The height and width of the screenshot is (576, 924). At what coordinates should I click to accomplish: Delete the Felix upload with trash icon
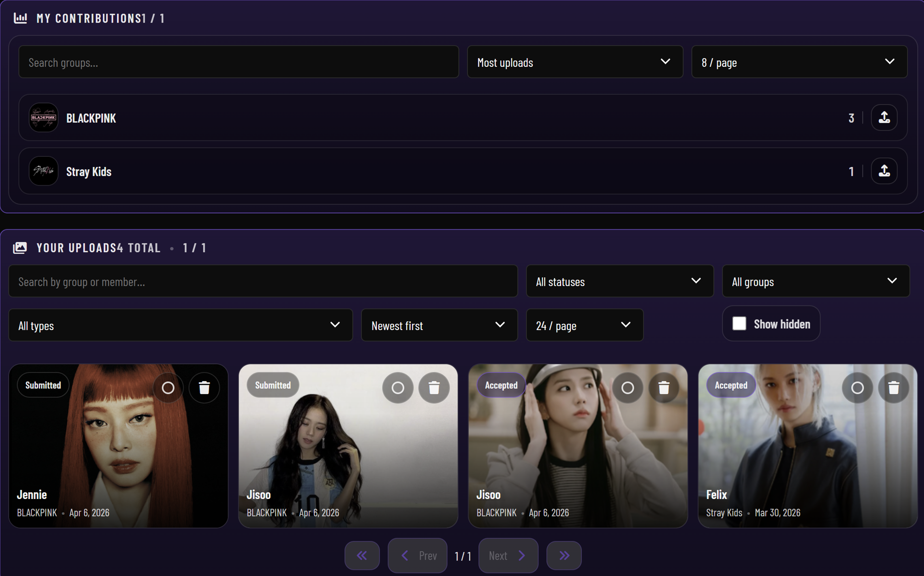tap(893, 388)
